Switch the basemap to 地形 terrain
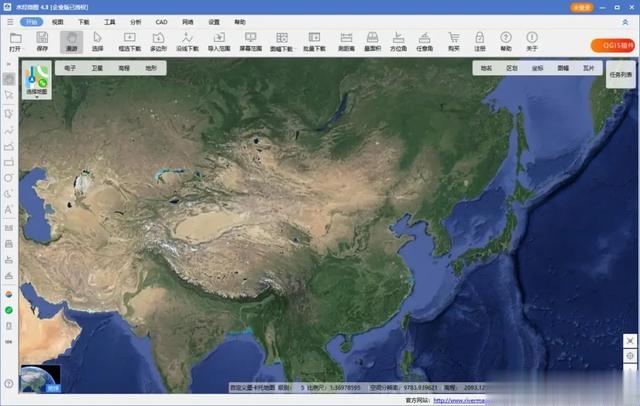Viewport: 640px width, 406px height. (151, 68)
